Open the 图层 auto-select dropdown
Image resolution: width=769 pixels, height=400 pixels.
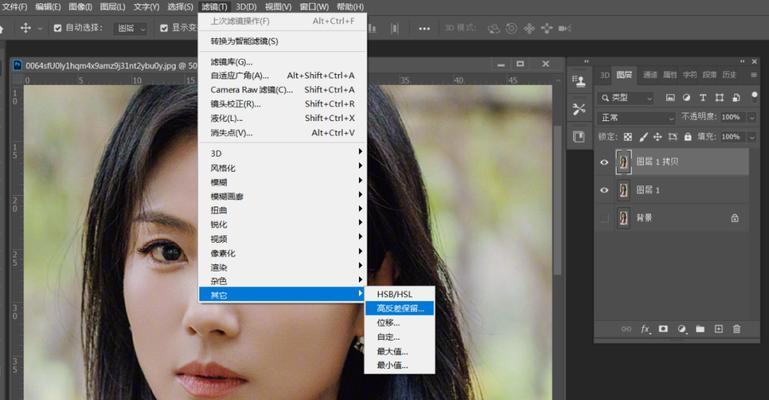click(x=131, y=28)
